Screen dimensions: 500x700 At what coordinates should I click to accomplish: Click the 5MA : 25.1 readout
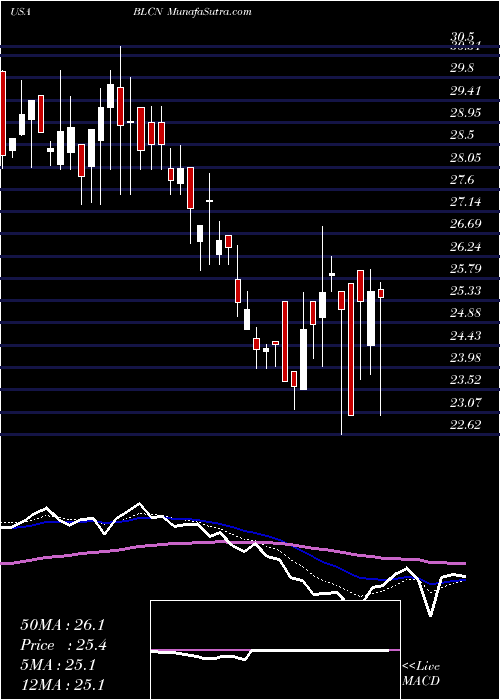57,665
